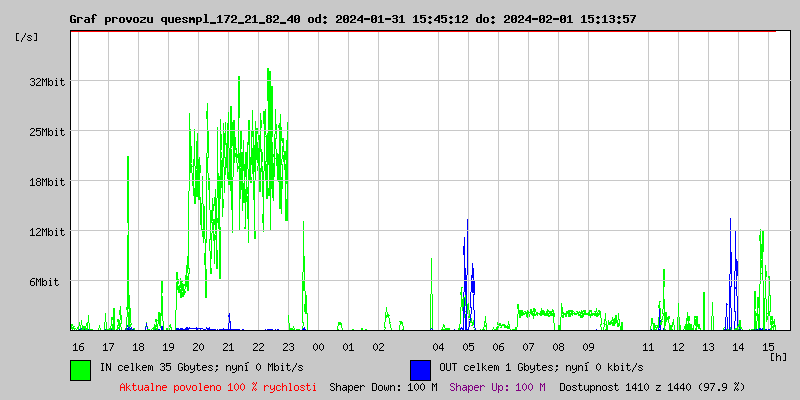Click the 25Mbit y-axis label
The height and width of the screenshot is (400, 800).
point(47,132)
